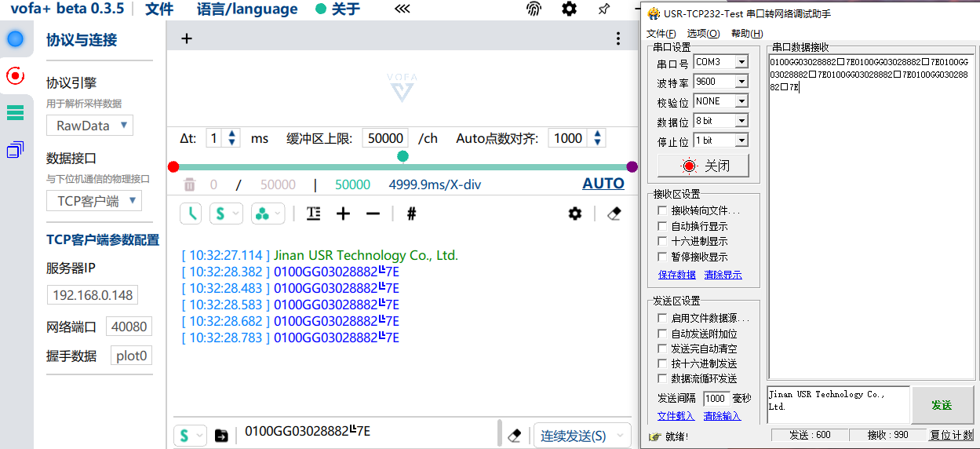Expand the TCP客户端 data interface dropdown
Image resolution: width=980 pixels, height=449 pixels.
coord(94,201)
